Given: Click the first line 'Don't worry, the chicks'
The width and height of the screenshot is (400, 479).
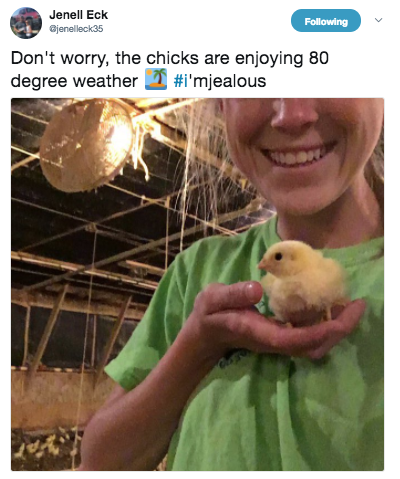Looking at the screenshot, I should pyautogui.click(x=105, y=58).
